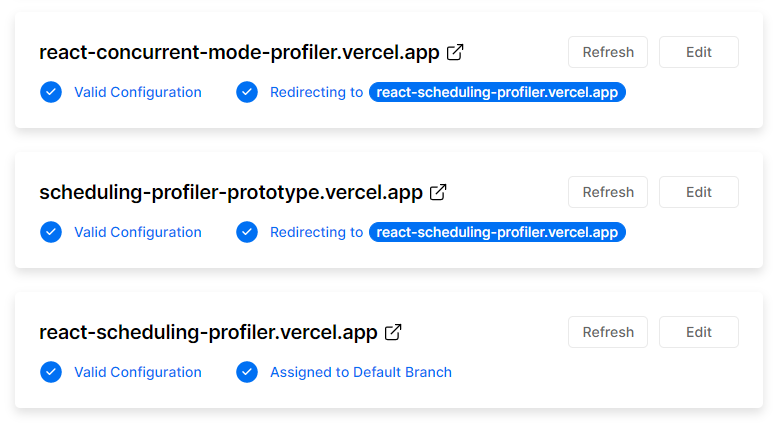This screenshot has width=782, height=434.
Task: Click Redirecting checkmark icon in first card
Action: (247, 92)
